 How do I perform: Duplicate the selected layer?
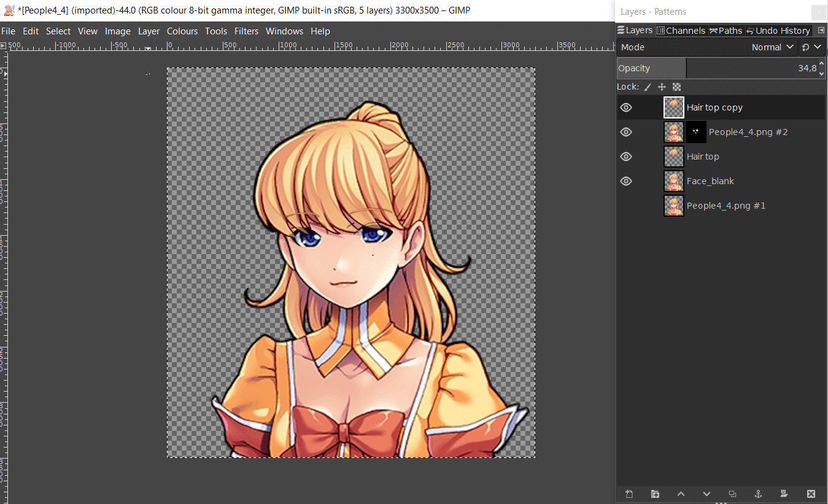point(732,494)
